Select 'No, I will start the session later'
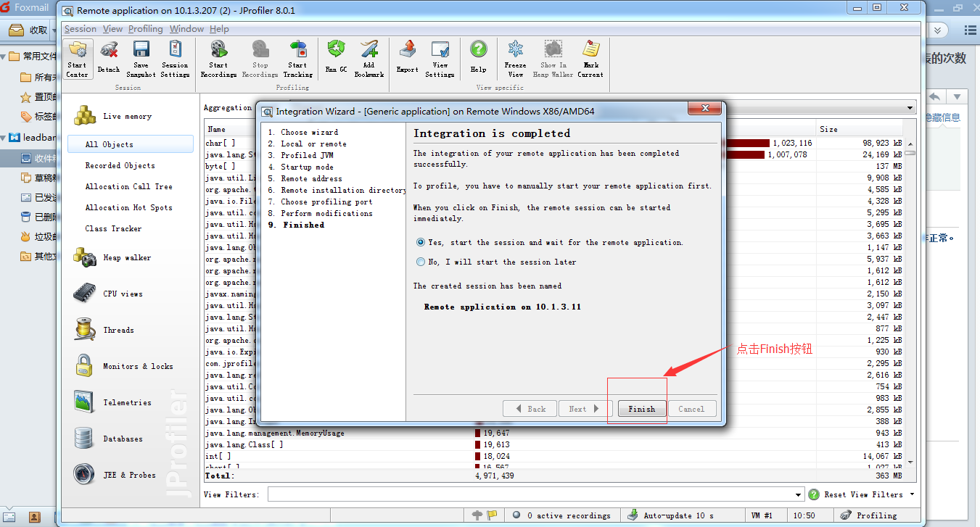Screen dimensions: 980x527 [421, 262]
